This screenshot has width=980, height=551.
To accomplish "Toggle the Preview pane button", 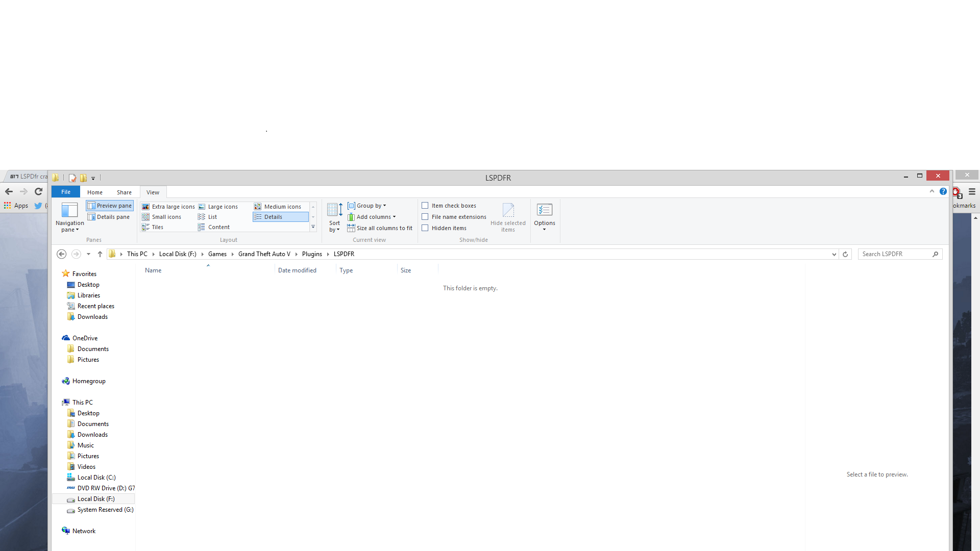I will click(110, 206).
